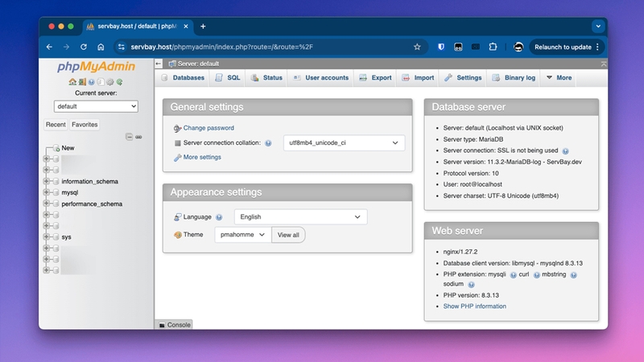Click database icon next to information_schema

point(56,181)
